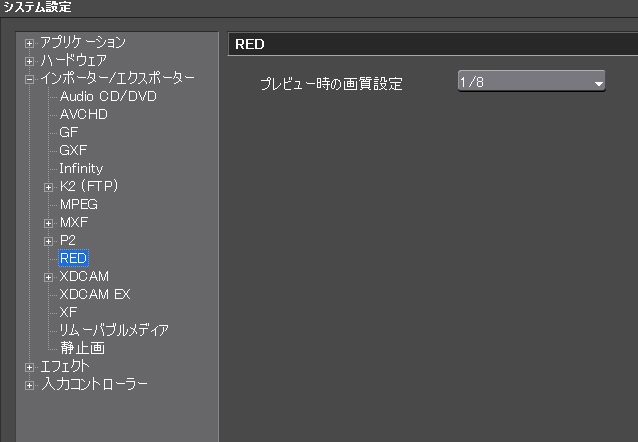638x442 pixels.
Task: Expand the MXF node
Action: click(x=48, y=223)
